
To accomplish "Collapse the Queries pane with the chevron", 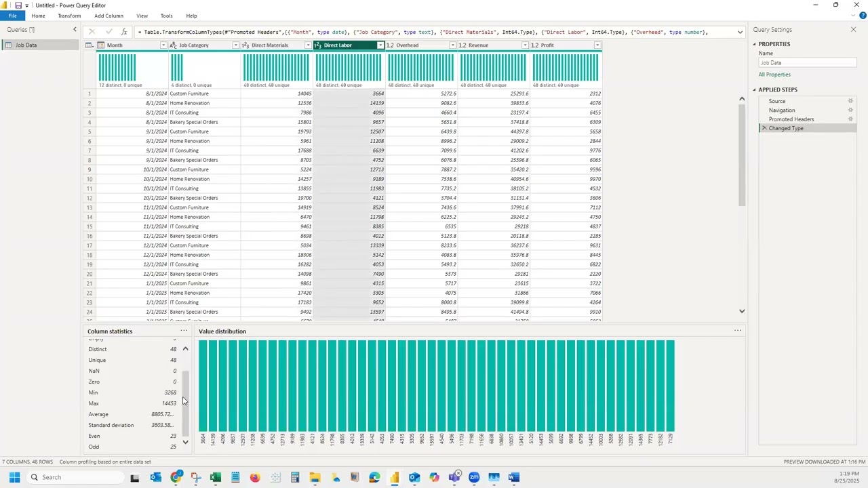I will tap(75, 29).
